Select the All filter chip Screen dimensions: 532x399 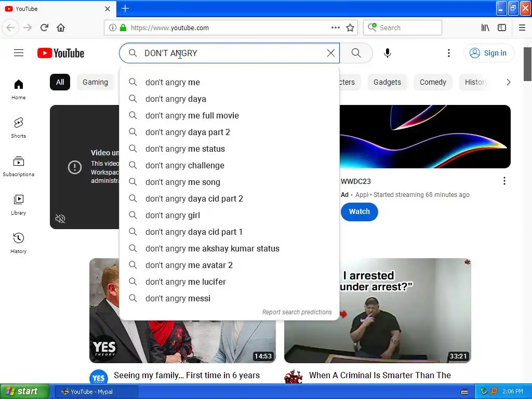(60, 82)
